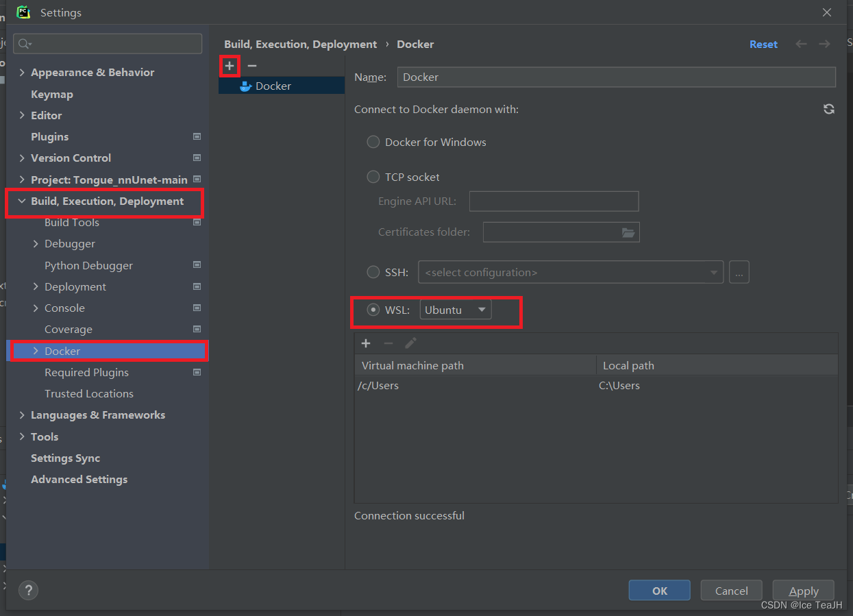Image resolution: width=853 pixels, height=616 pixels.
Task: Browse Certificates folder with folder icon
Action: [x=628, y=232]
